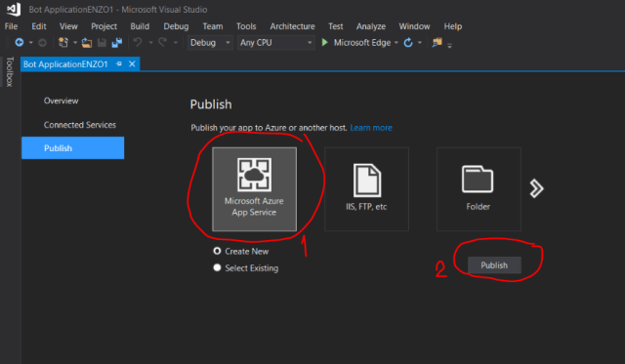Open the Team menu
The image size is (625, 364).
coord(213,26)
